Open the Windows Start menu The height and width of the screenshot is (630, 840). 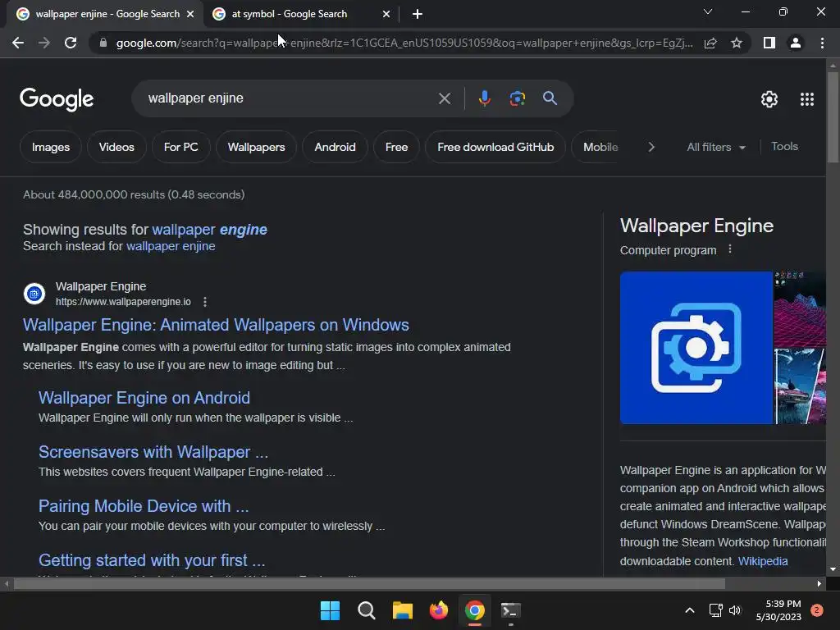(330, 610)
